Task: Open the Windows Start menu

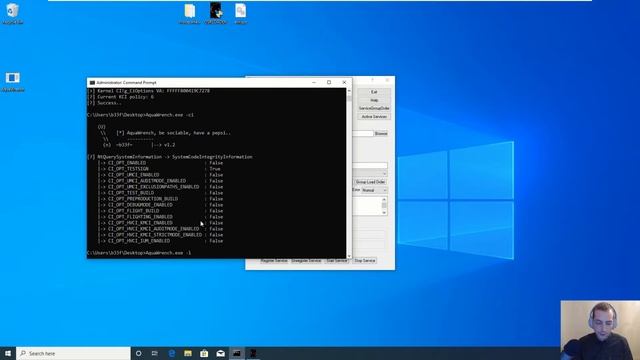Action: 8,353
